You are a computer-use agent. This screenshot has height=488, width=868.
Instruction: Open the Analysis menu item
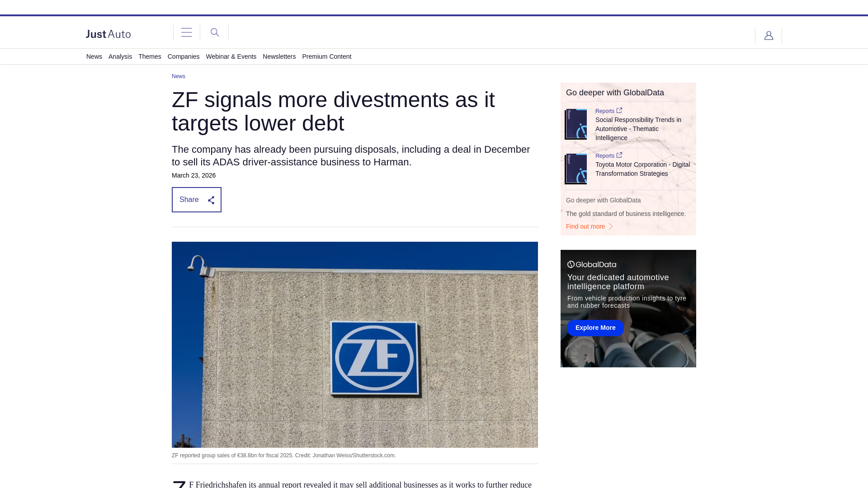pyautogui.click(x=120, y=56)
